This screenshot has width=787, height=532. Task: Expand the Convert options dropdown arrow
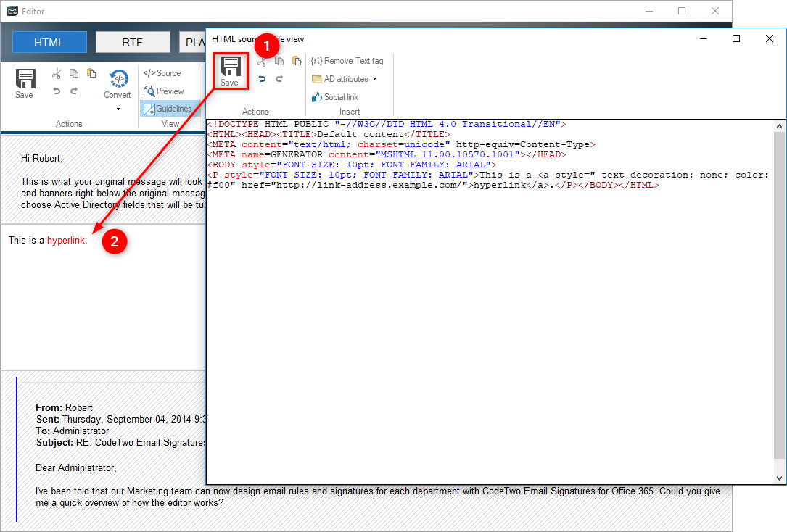click(118, 107)
